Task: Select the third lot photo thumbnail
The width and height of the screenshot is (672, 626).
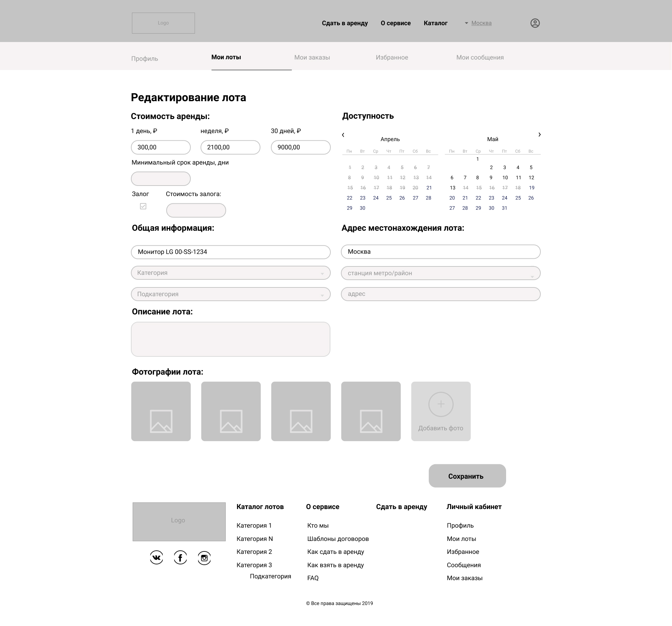Action: [x=301, y=411]
